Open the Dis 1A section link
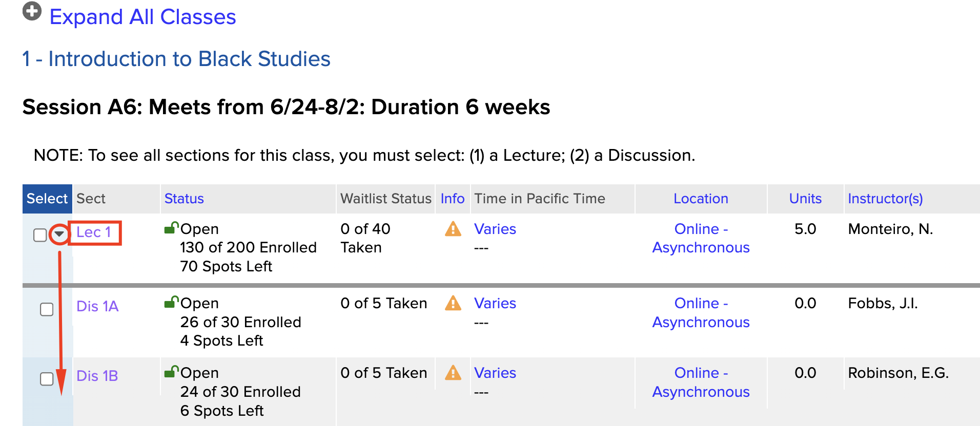The width and height of the screenshot is (980, 426). coord(97,306)
